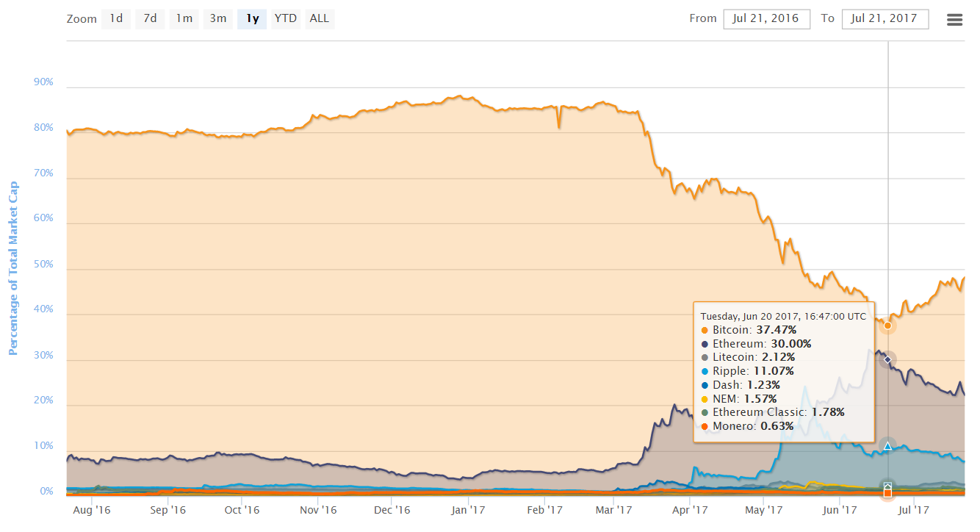Image resolution: width=980 pixels, height=532 pixels.
Task: Show ALL data range
Action: [320, 19]
